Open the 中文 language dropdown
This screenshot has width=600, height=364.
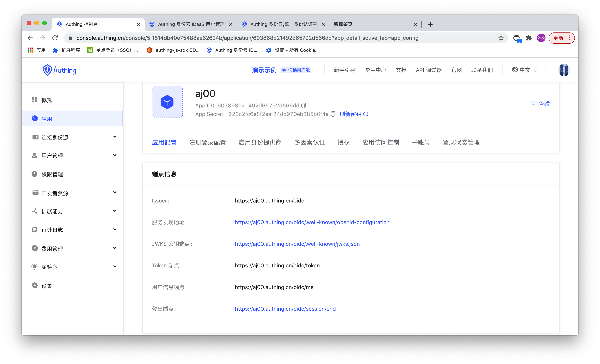click(x=524, y=70)
